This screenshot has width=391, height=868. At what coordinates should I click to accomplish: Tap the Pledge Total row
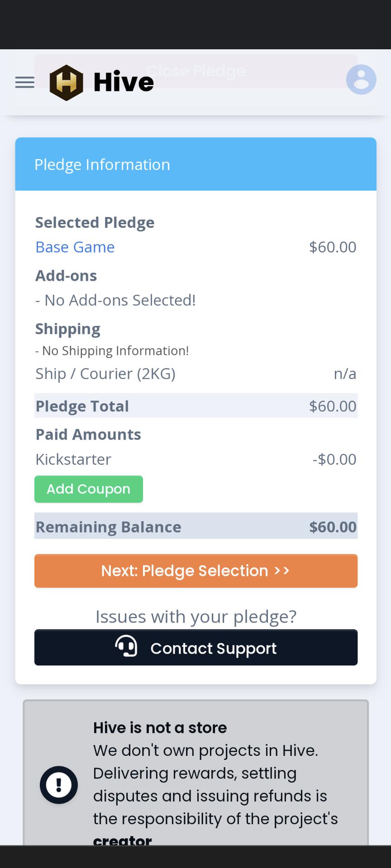pos(196,406)
